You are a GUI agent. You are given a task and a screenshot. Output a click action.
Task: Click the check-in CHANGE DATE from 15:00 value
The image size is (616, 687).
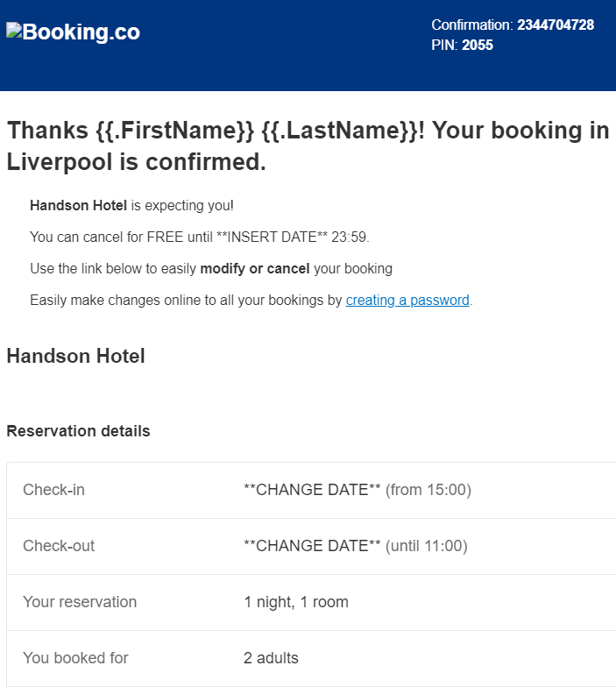point(358,490)
